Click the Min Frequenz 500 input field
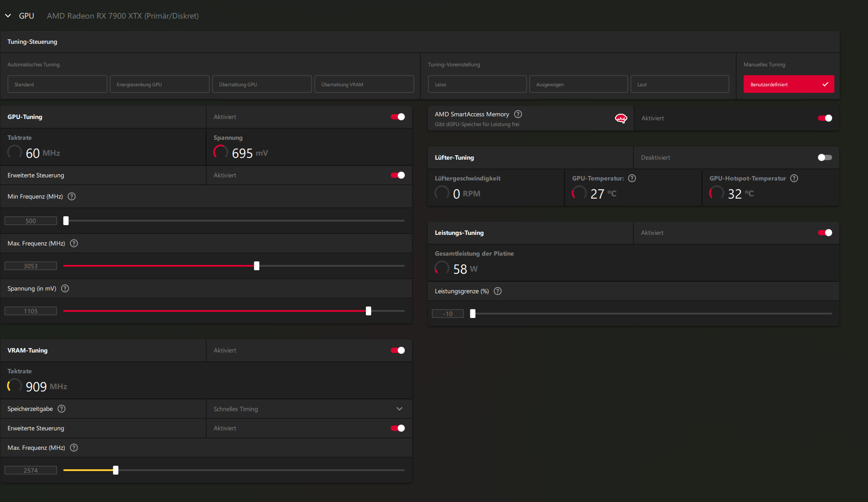868x502 pixels. [x=31, y=221]
